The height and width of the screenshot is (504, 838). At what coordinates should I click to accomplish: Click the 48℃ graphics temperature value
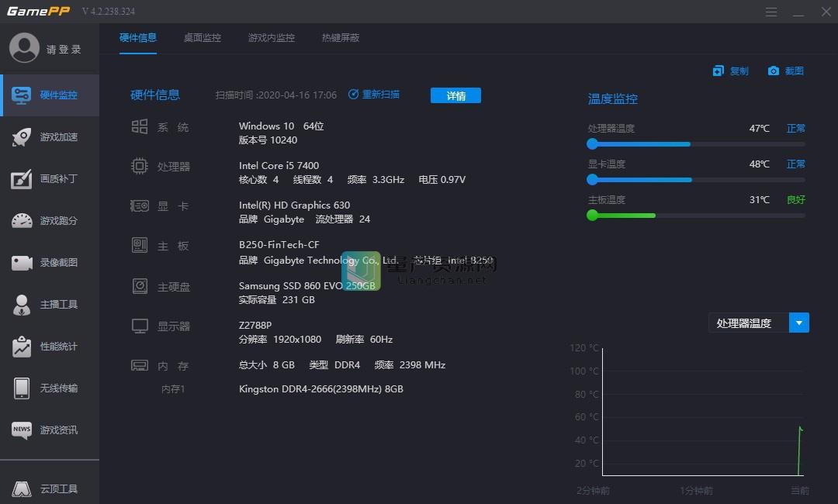(760, 164)
